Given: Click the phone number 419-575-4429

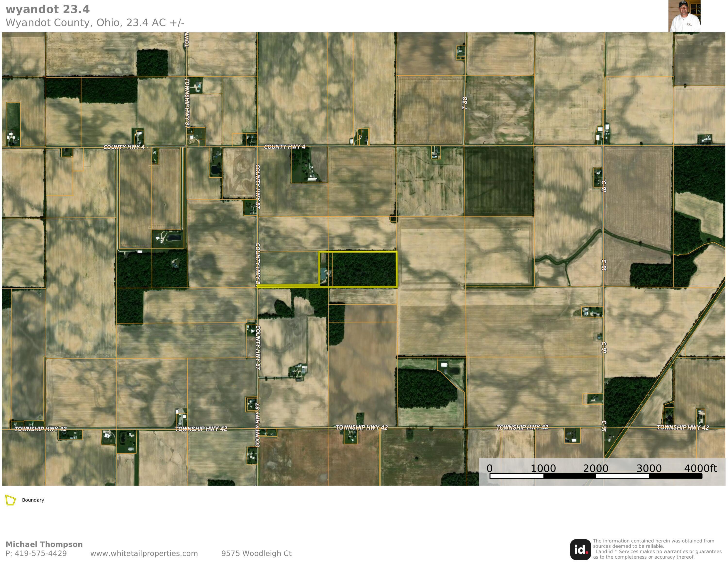Looking at the screenshot, I should 41,553.
